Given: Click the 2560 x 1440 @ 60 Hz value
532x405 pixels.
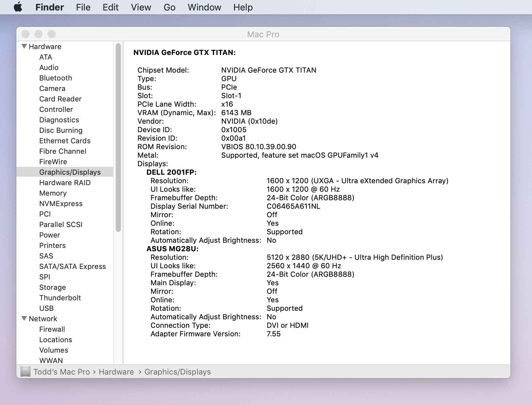Looking at the screenshot, I should [x=304, y=266].
